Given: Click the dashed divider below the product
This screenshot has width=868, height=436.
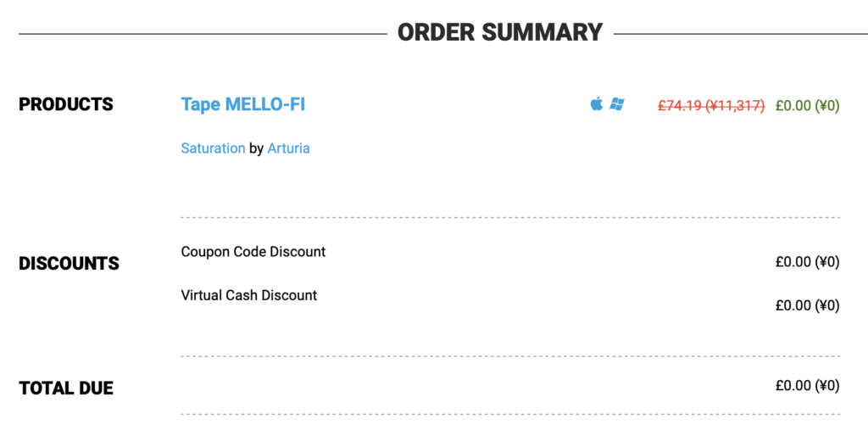Looking at the screenshot, I should 510,218.
